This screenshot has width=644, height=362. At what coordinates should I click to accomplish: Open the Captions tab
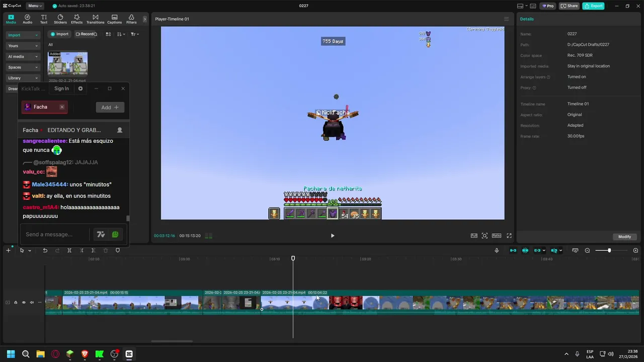114,19
